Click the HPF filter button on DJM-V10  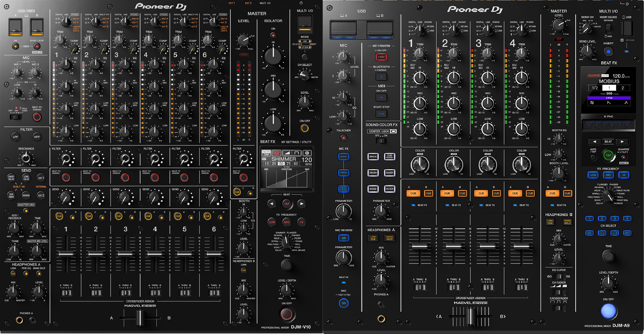click(x=37, y=137)
